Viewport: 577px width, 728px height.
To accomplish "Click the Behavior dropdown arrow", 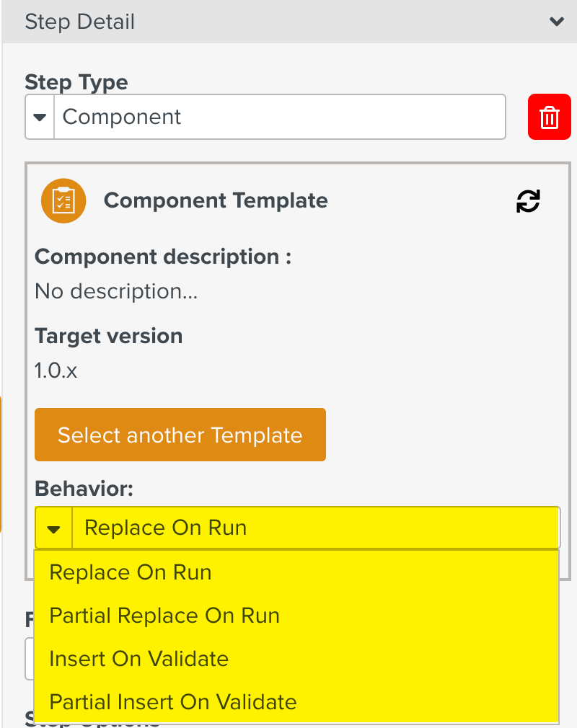I will (x=53, y=528).
